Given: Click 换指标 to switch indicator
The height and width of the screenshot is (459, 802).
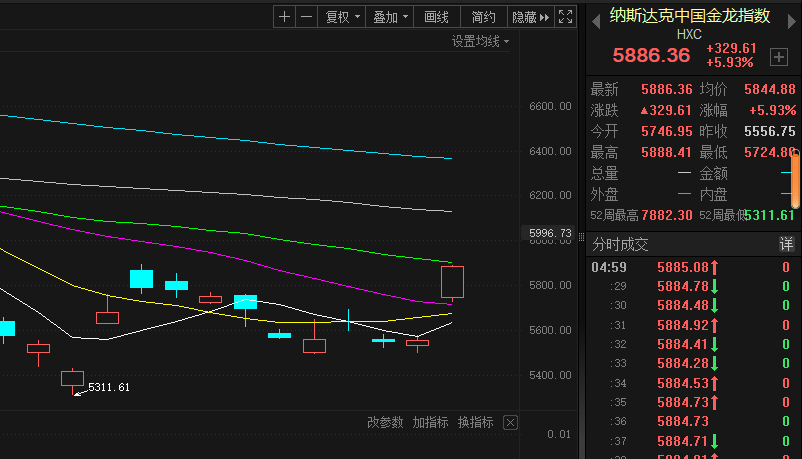Looking at the screenshot, I should (x=475, y=422).
